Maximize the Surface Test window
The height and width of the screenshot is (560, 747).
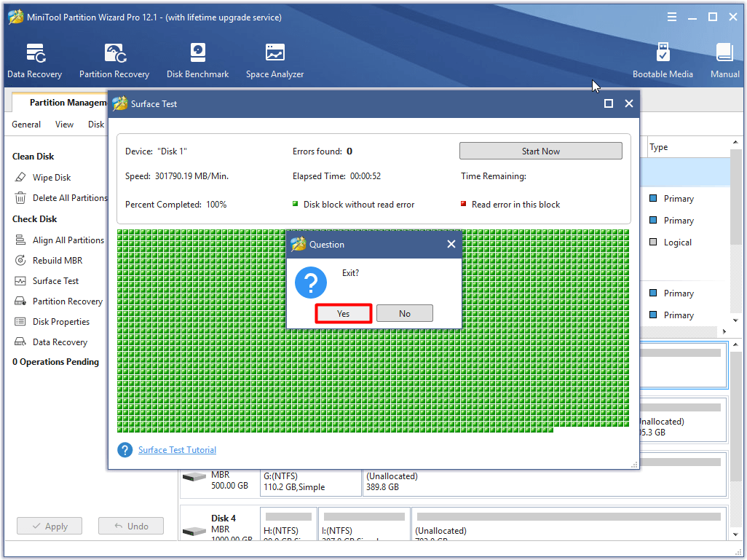[x=609, y=103]
